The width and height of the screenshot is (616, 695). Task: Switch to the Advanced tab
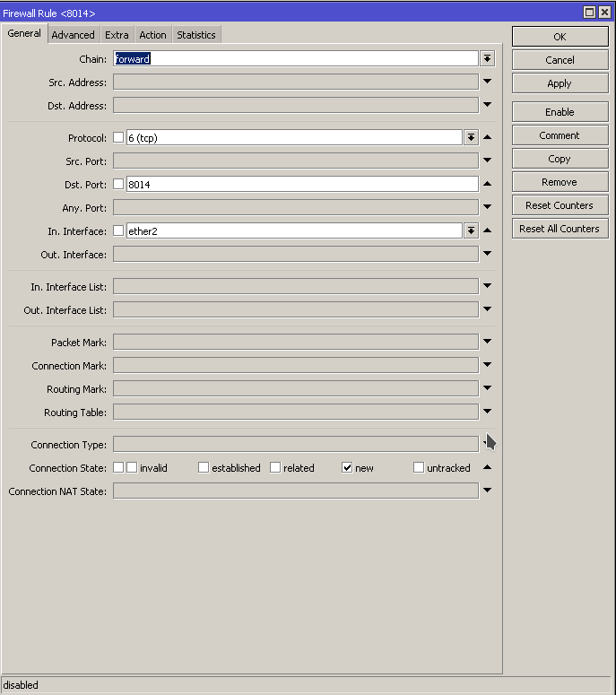[73, 35]
